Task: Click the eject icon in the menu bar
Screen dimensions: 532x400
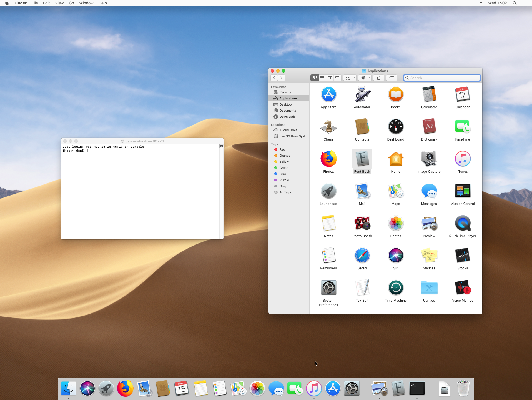Action: click(x=481, y=3)
